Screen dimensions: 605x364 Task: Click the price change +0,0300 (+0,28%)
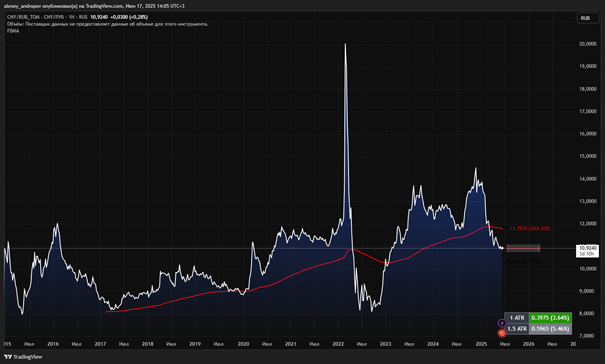tap(129, 17)
